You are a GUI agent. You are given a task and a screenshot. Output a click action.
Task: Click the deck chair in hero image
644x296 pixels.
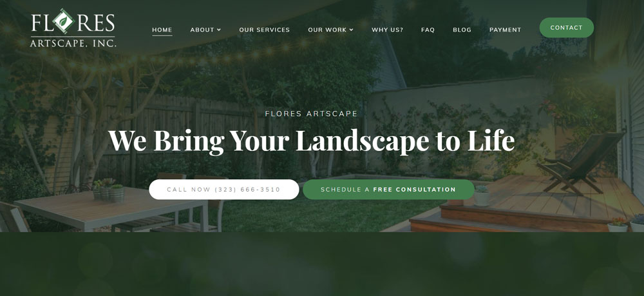coord(579,163)
